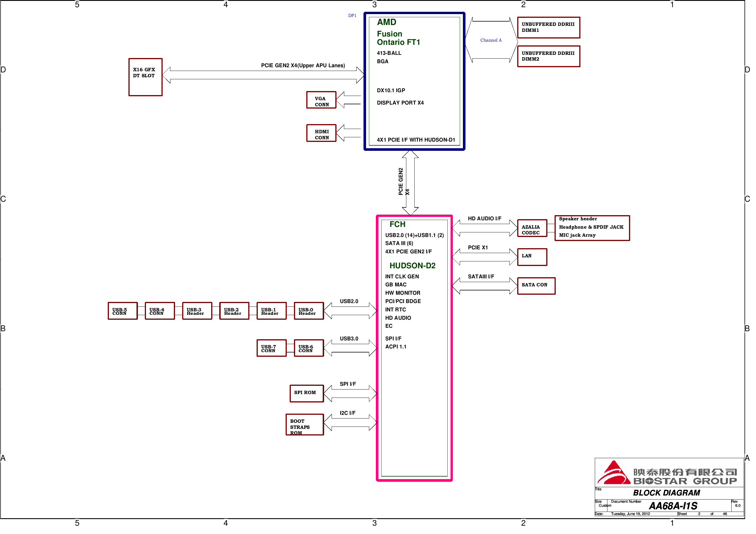Image resolution: width=756 pixels, height=534 pixels.
Task: Click 'INT CLK GEN' text
Action: tap(402, 277)
